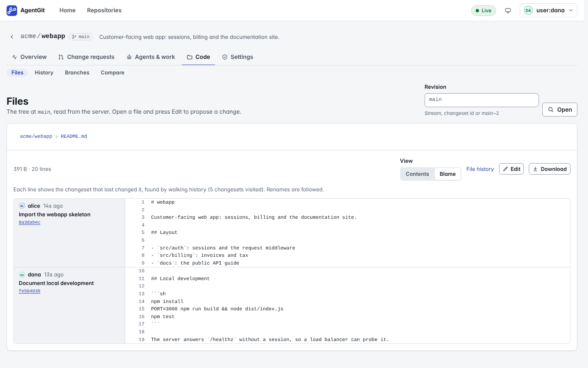Download the README.md file
The width and height of the screenshot is (588, 368).
click(x=550, y=169)
